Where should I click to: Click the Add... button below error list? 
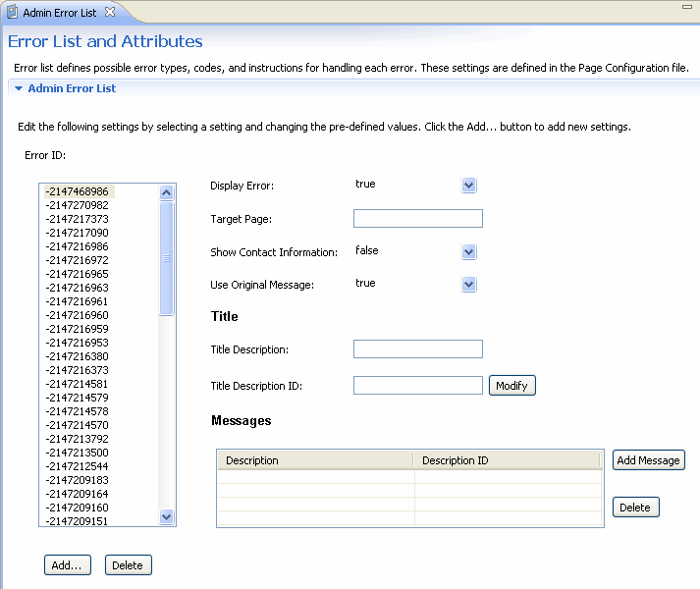tap(68, 565)
